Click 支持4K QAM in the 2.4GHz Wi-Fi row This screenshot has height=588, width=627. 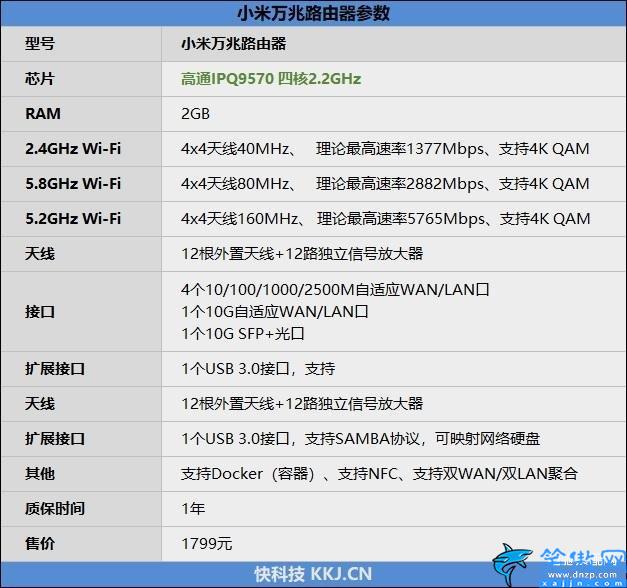pyautogui.click(x=544, y=149)
